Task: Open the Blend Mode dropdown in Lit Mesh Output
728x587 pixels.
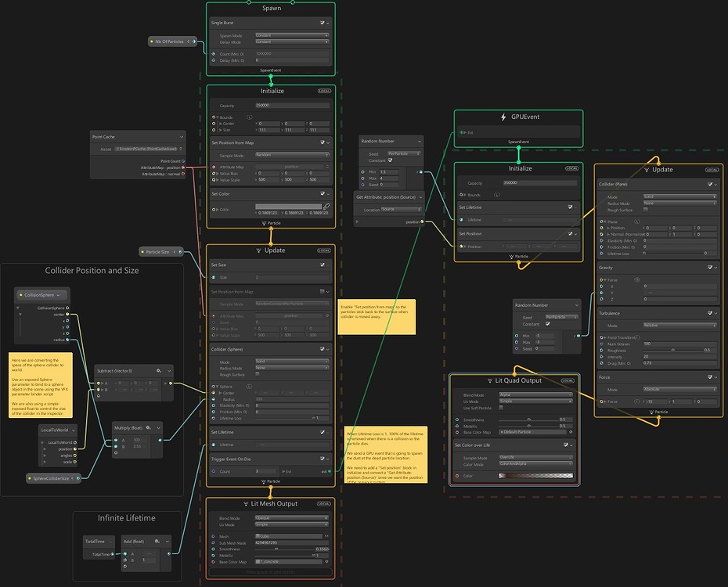Action: [291, 518]
